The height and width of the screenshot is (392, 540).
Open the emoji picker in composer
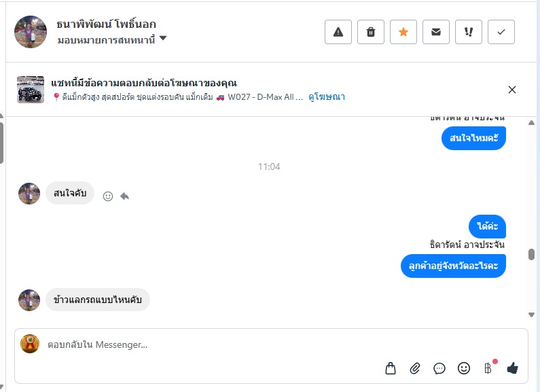(464, 368)
